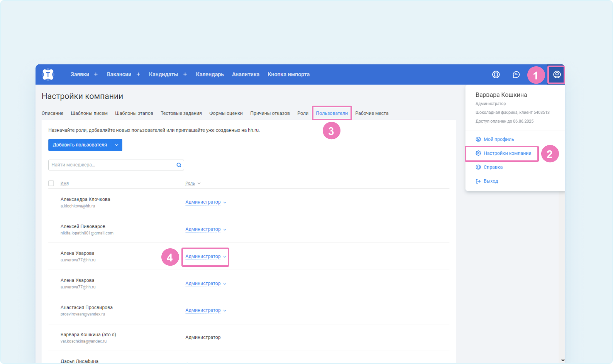The image size is (613, 364).
Task: Open role dropdown for Алексей Пивоваров
Action: [x=206, y=229]
